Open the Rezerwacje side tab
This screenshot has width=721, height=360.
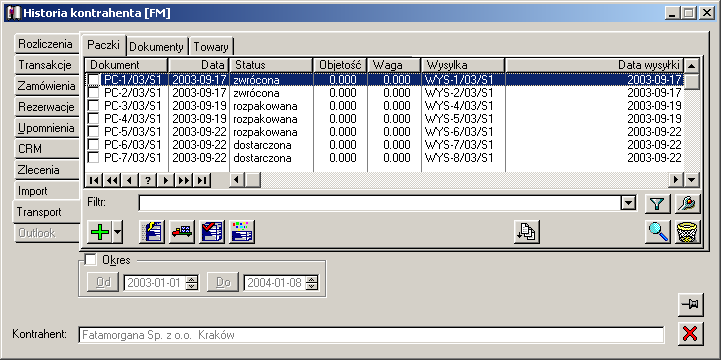46,107
